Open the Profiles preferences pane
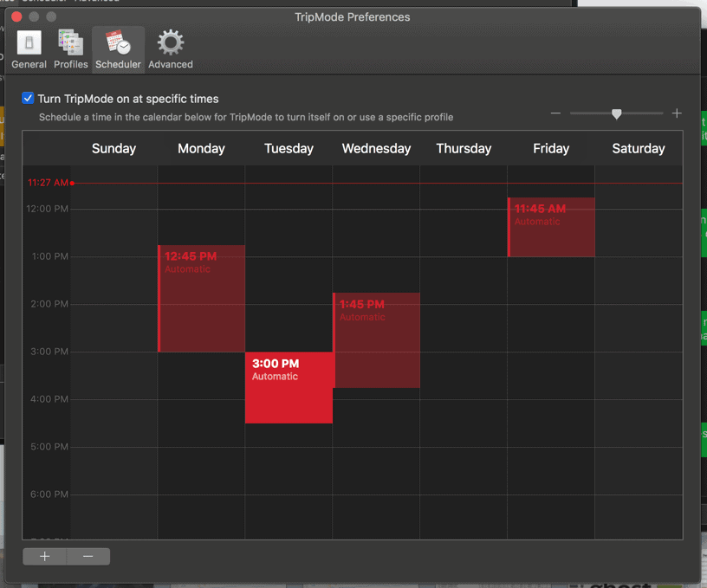707x588 pixels. coord(71,49)
